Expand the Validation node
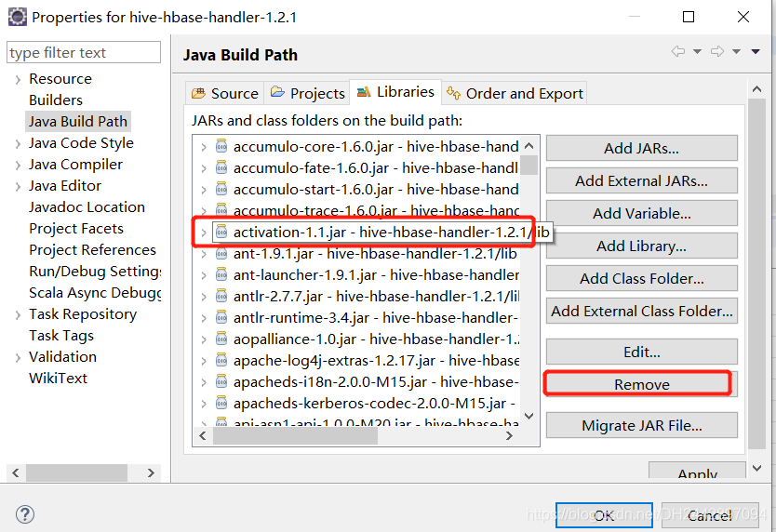776x532 pixels. click(18, 358)
